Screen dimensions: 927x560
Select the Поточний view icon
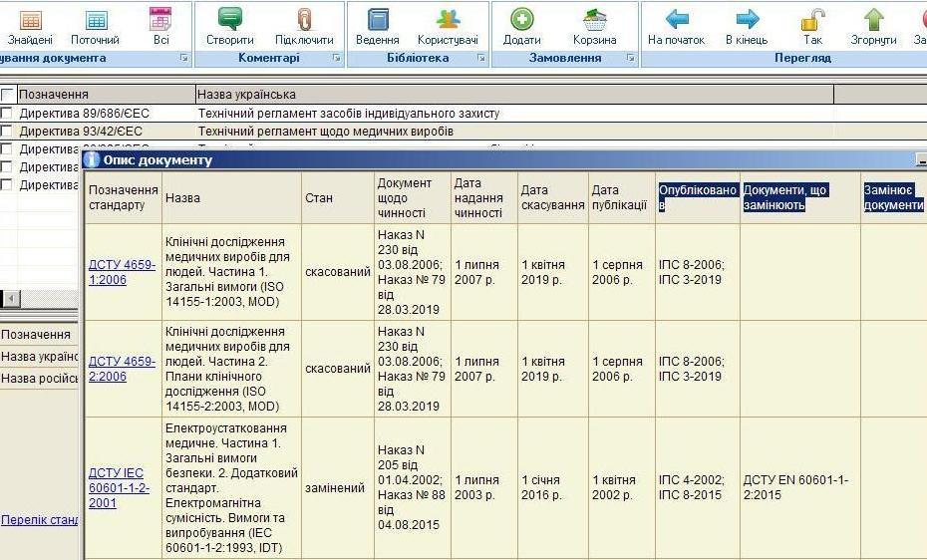click(96, 21)
